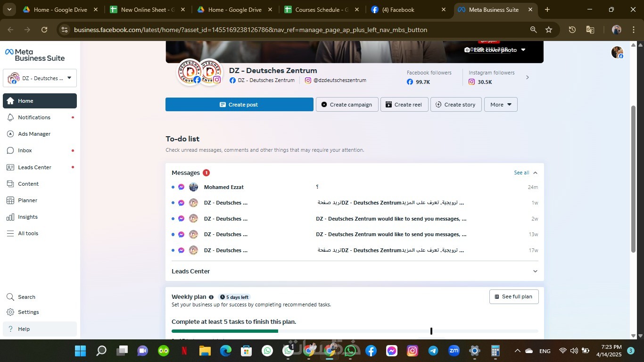
Task: Click the Weekly plan info icon
Action: pyautogui.click(x=211, y=297)
